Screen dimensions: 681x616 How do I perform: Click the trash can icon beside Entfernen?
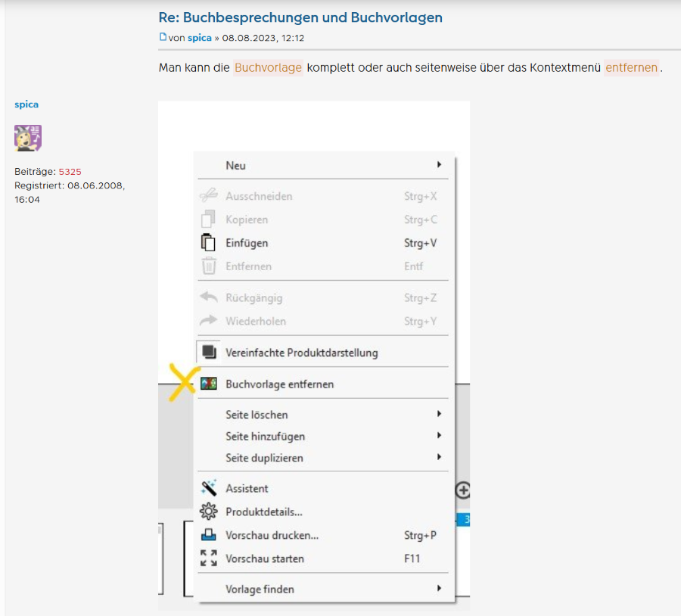tap(208, 266)
